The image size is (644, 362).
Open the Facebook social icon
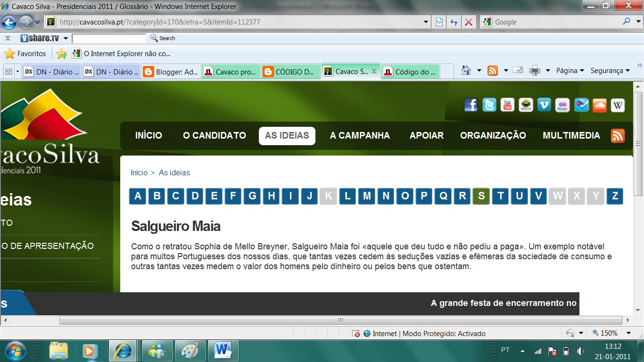pyautogui.click(x=471, y=105)
